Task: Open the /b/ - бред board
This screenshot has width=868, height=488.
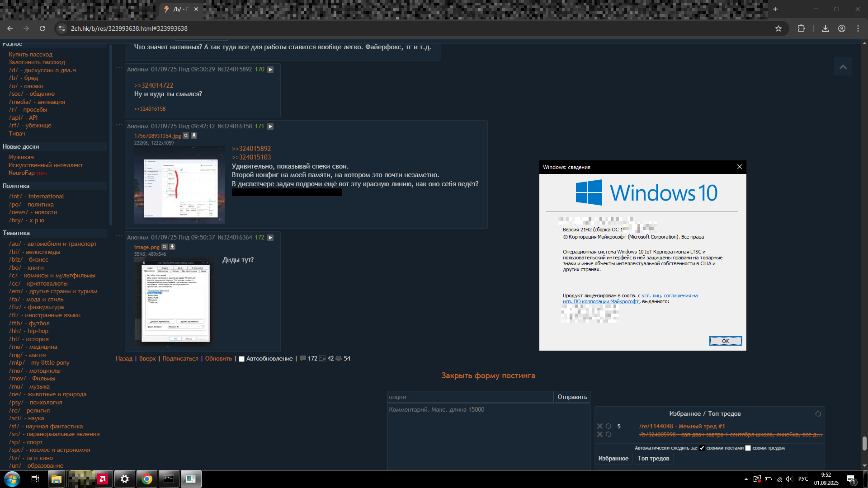Action: [24, 78]
